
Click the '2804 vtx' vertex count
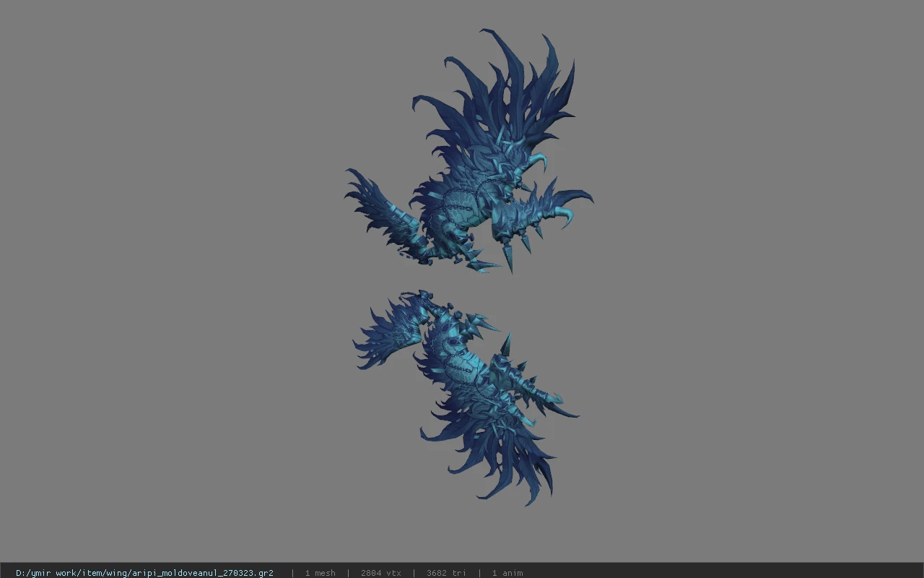coord(380,573)
